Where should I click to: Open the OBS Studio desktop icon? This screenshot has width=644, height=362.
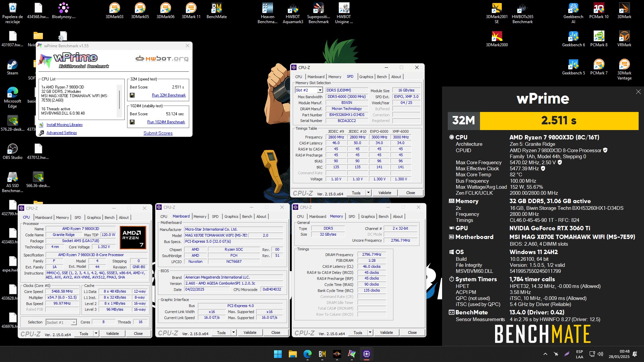(x=12, y=152)
